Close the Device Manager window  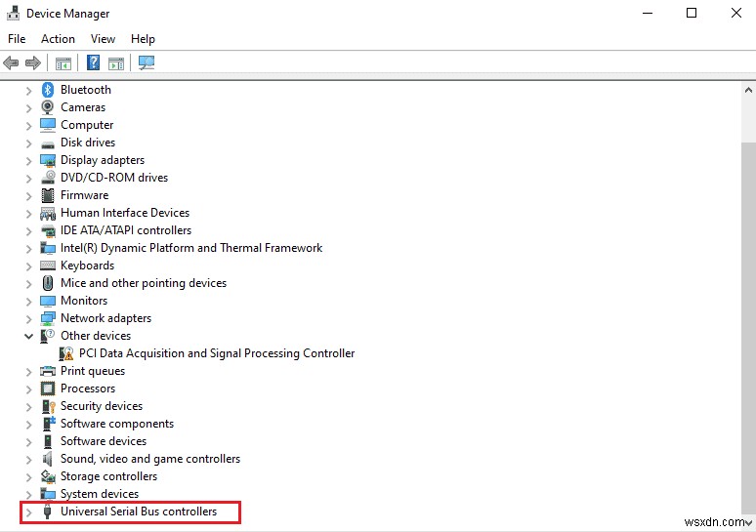pos(736,13)
